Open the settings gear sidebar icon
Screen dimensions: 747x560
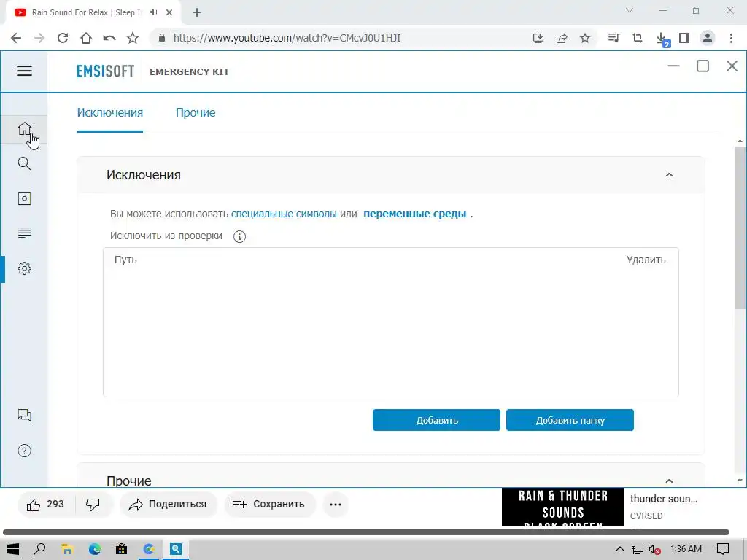pos(24,268)
